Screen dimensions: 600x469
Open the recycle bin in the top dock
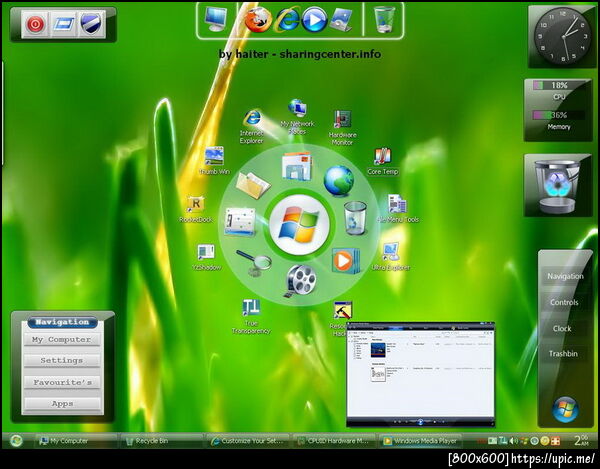click(x=384, y=19)
